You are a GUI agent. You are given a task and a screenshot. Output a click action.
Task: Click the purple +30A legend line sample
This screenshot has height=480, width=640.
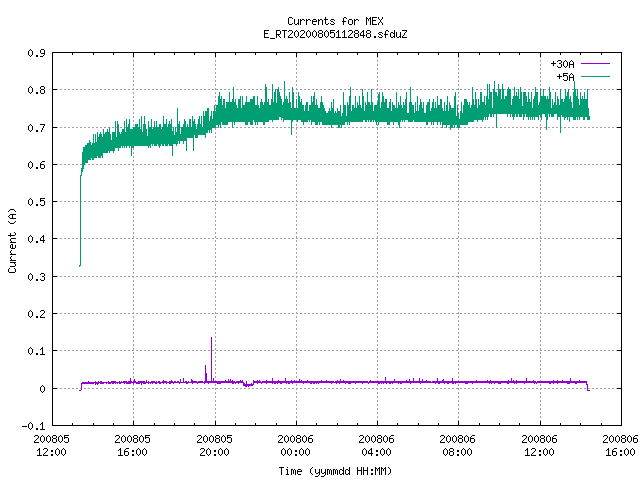click(595, 64)
